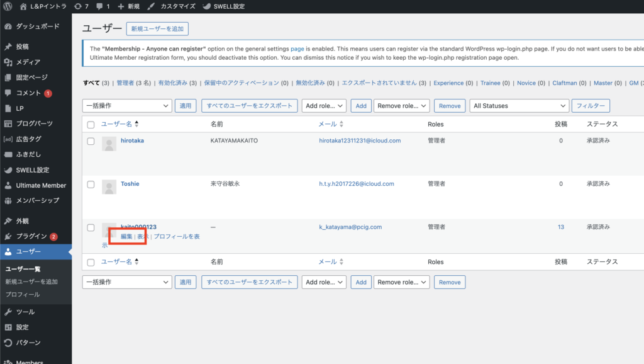This screenshot has height=364, width=644.
Task: Toggle select-all checkbox in table header
Action: (x=91, y=125)
